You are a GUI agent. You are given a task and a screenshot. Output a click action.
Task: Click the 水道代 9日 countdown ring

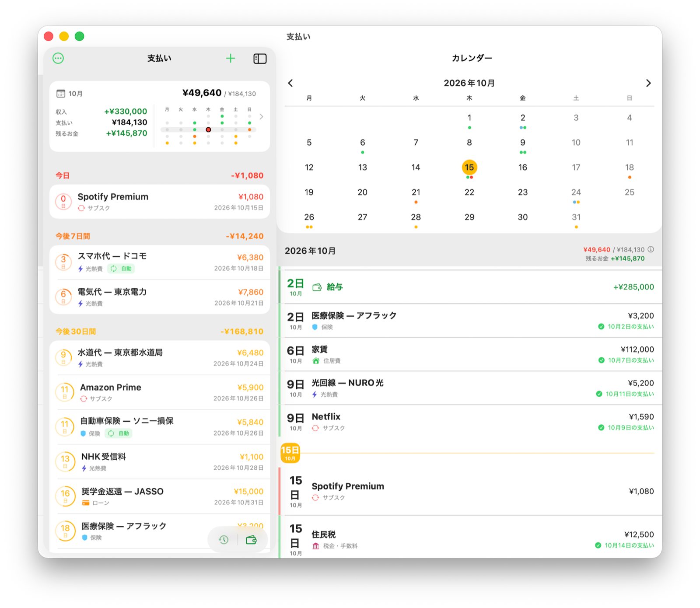point(63,357)
